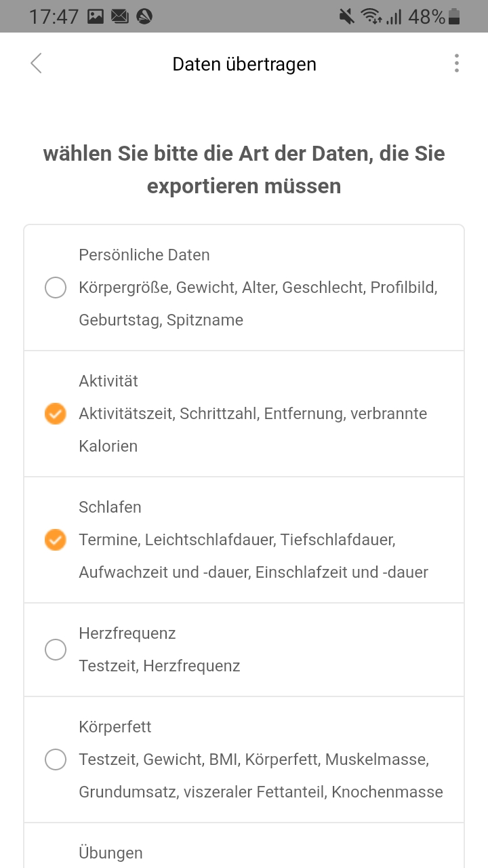Open the three-dot overflow menu
Image resolution: width=488 pixels, height=868 pixels.
click(457, 64)
